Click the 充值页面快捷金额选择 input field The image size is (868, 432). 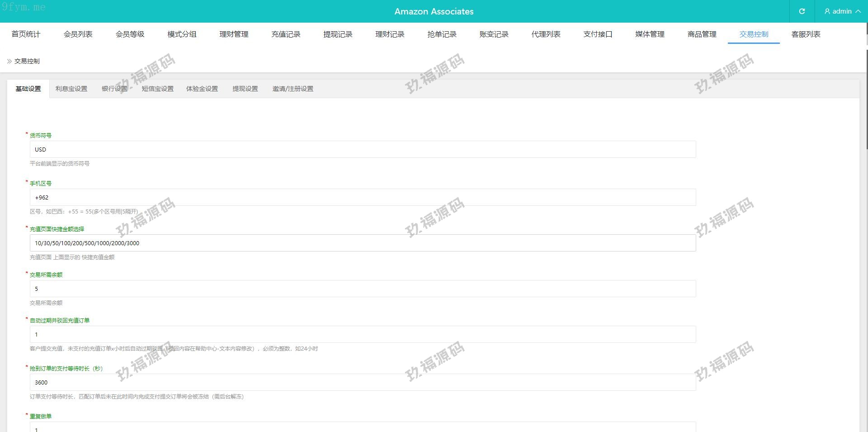tap(363, 243)
